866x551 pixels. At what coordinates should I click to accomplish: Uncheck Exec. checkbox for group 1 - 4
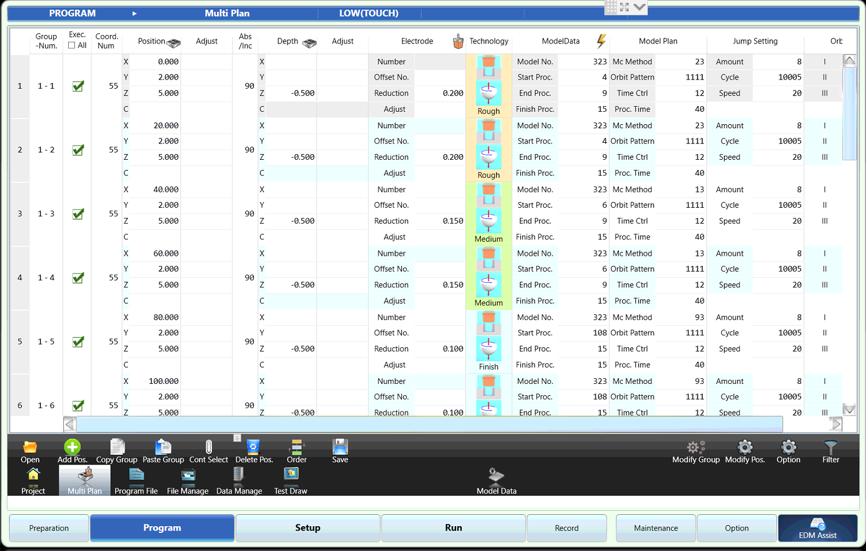(78, 278)
